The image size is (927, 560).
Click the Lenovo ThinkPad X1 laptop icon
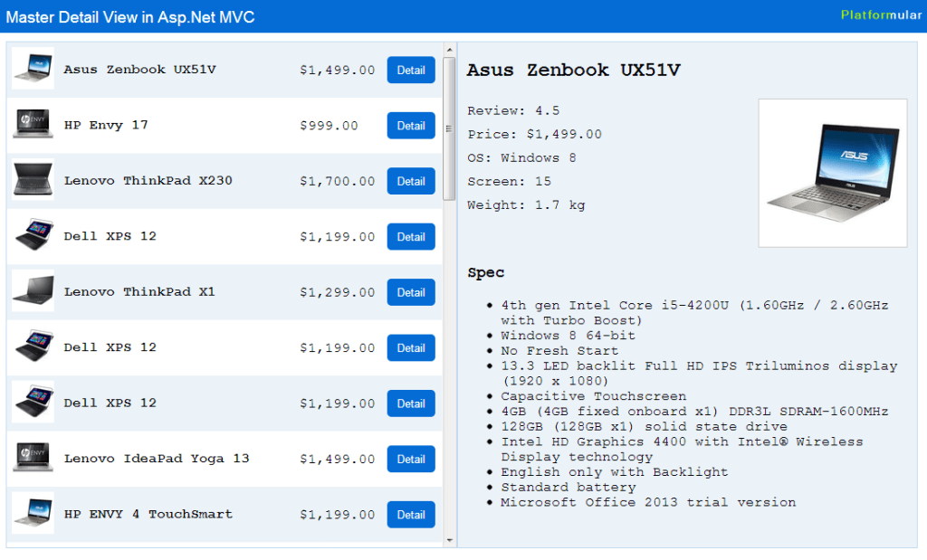33,292
